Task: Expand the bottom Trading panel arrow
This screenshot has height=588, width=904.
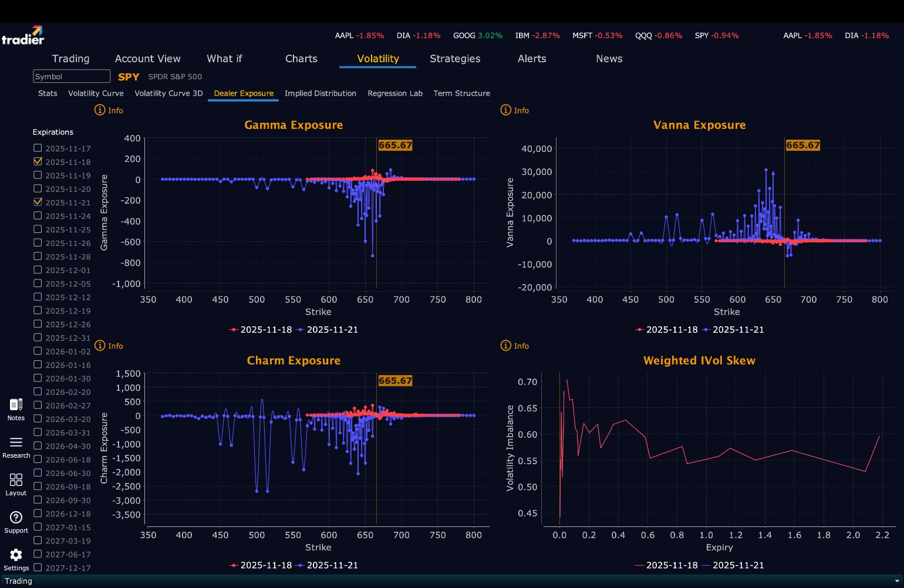Action: coord(896,581)
